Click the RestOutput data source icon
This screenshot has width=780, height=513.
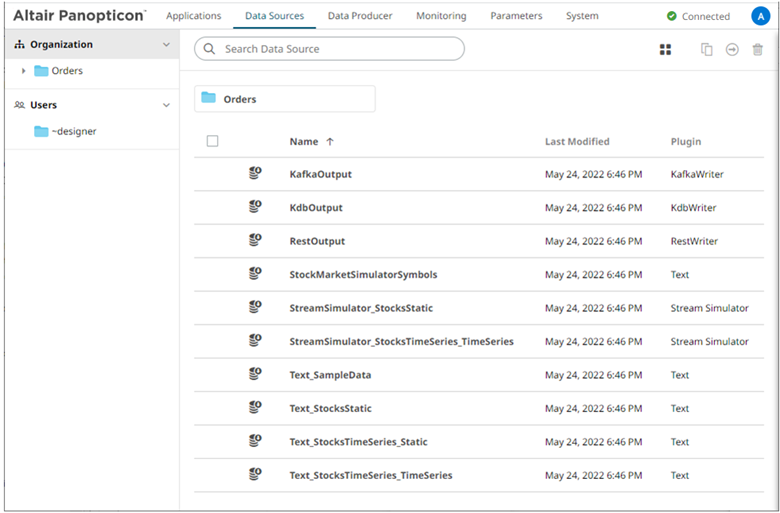(x=255, y=241)
